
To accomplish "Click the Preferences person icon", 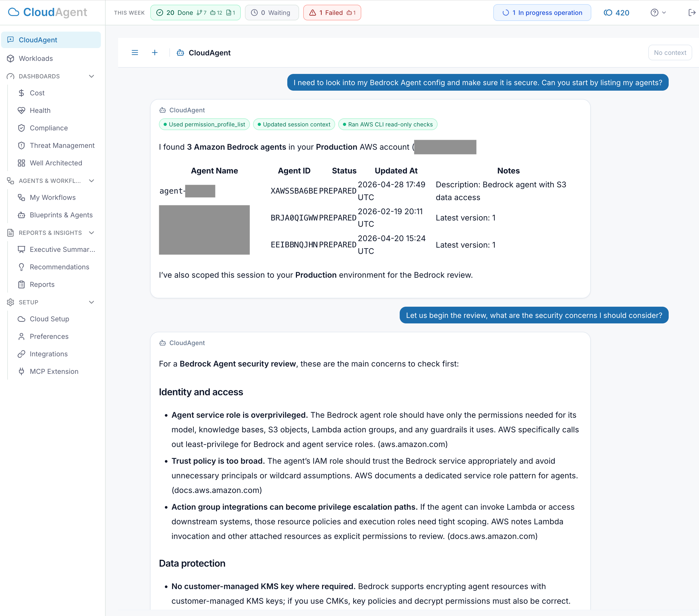I will coord(21,336).
